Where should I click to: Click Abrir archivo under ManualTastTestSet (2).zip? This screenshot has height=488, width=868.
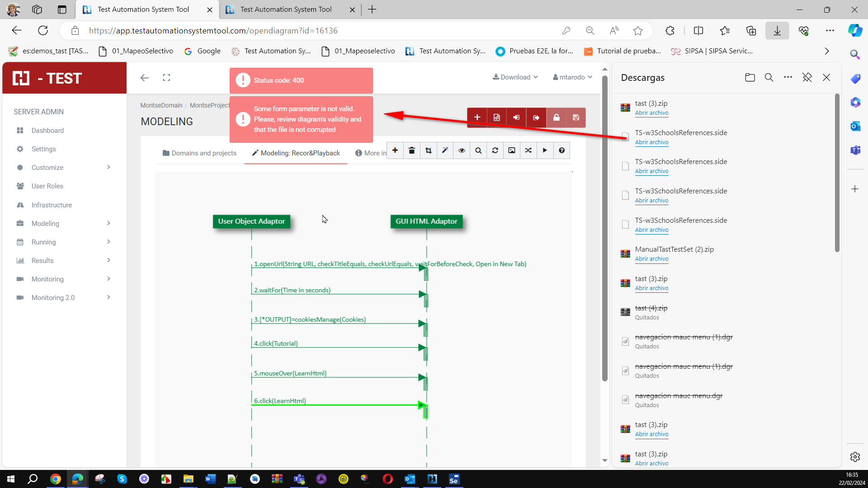651,259
